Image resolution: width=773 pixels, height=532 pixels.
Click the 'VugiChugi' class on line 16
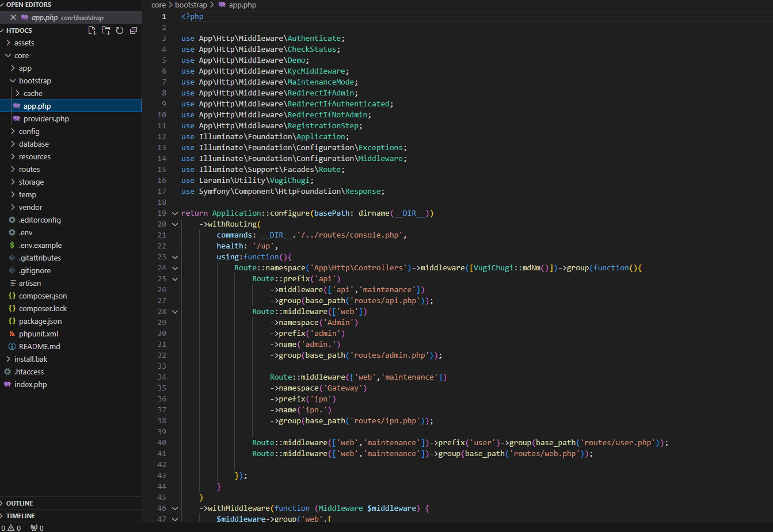pyautogui.click(x=290, y=181)
